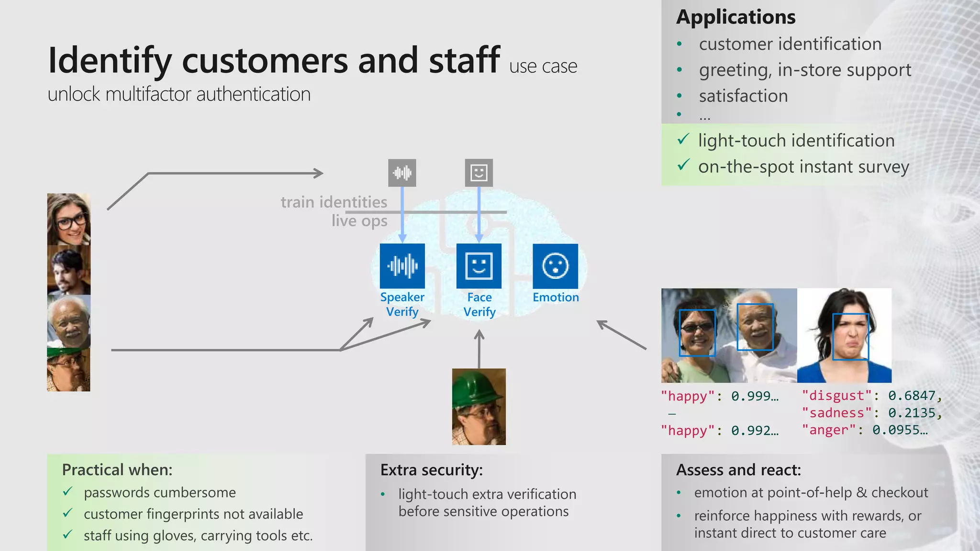Click the gray waveform audio icon
980x551 pixels.
pos(402,173)
